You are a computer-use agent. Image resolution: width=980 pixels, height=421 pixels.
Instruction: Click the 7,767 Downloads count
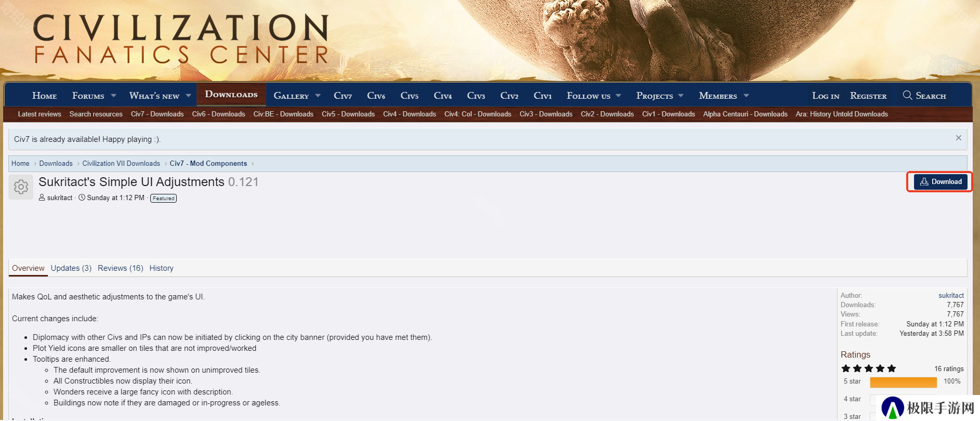point(955,305)
